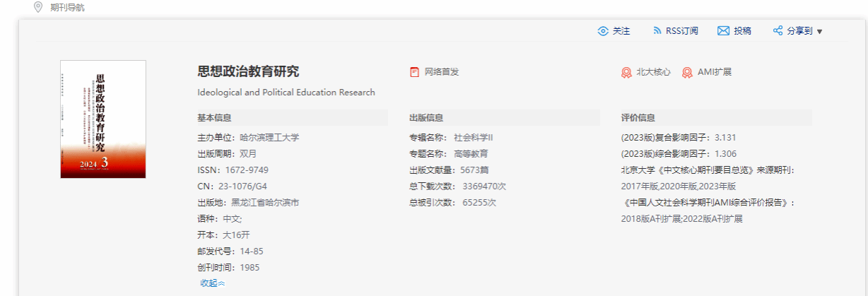Open the 期刊导航 breadcrumb link
Screen dimensions: 868x296
(67, 8)
